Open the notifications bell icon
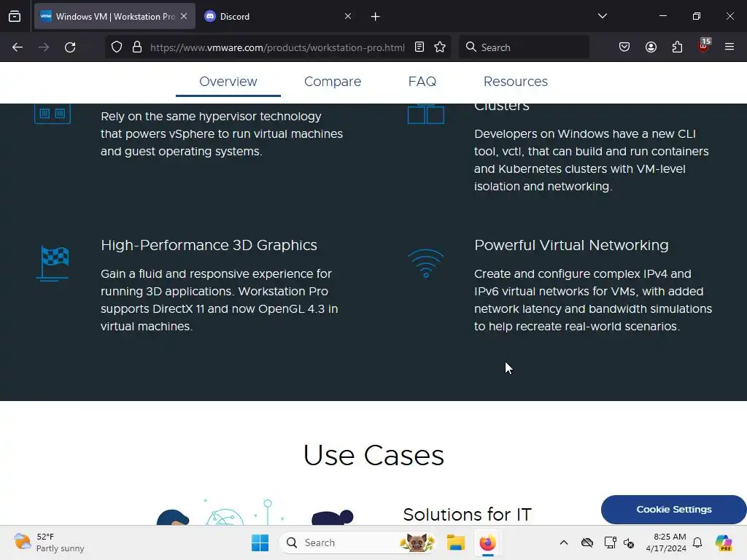 697,542
